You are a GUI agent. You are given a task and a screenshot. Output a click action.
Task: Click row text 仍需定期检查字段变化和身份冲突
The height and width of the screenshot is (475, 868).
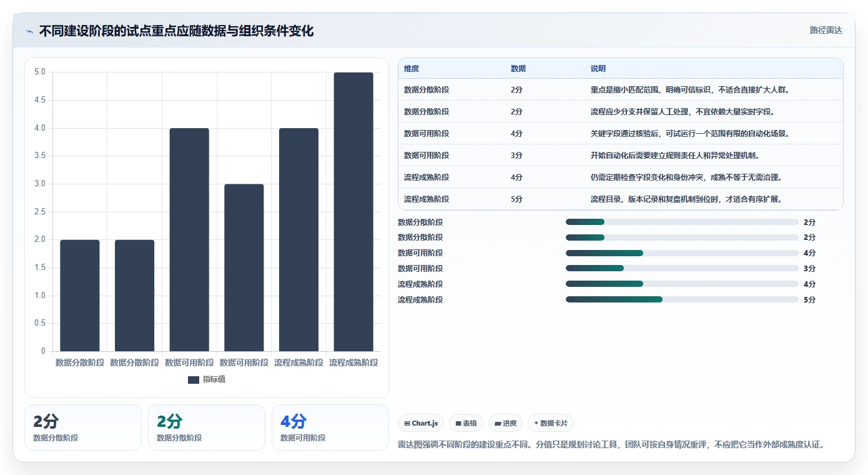click(x=648, y=177)
